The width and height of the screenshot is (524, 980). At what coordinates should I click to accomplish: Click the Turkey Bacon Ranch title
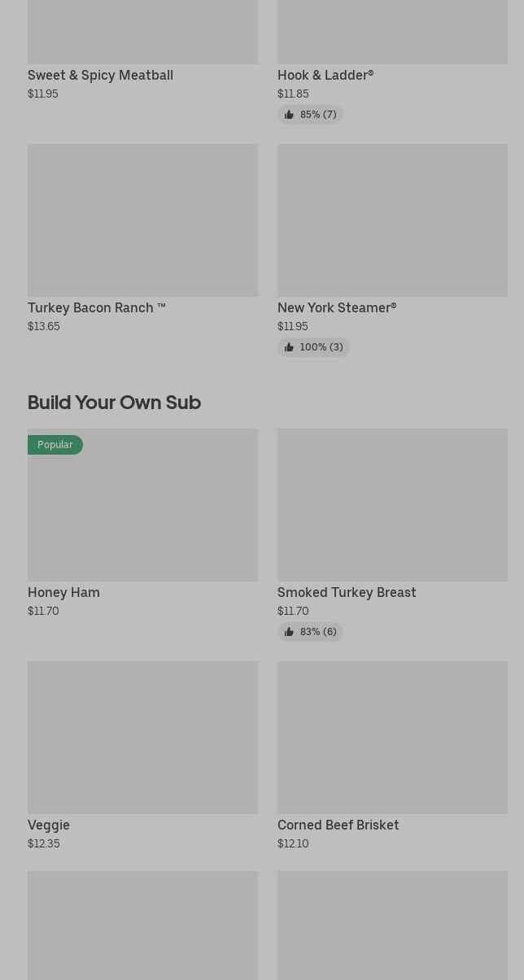(96, 307)
